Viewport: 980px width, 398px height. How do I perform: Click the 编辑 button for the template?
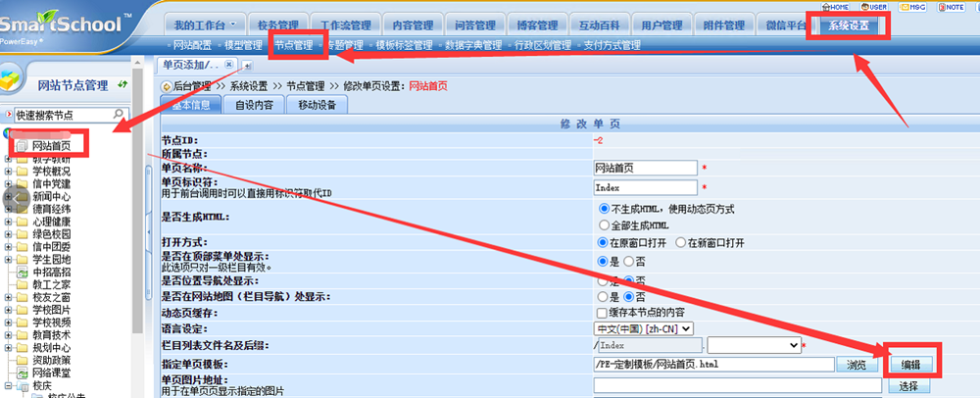point(910,364)
